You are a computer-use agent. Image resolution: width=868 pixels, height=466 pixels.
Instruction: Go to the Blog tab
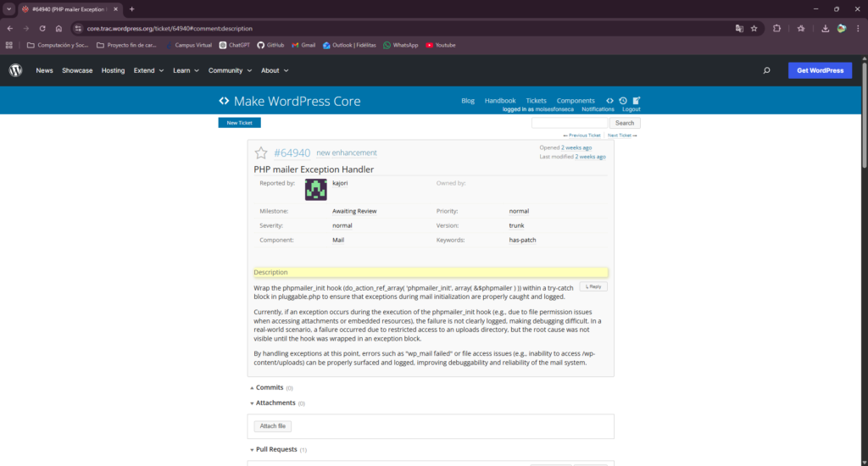click(468, 101)
